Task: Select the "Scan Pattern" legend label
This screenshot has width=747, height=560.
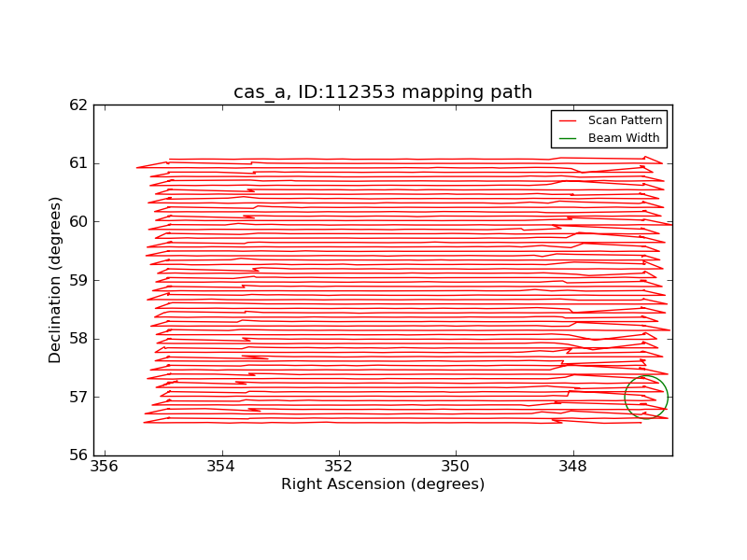Action: click(x=625, y=120)
